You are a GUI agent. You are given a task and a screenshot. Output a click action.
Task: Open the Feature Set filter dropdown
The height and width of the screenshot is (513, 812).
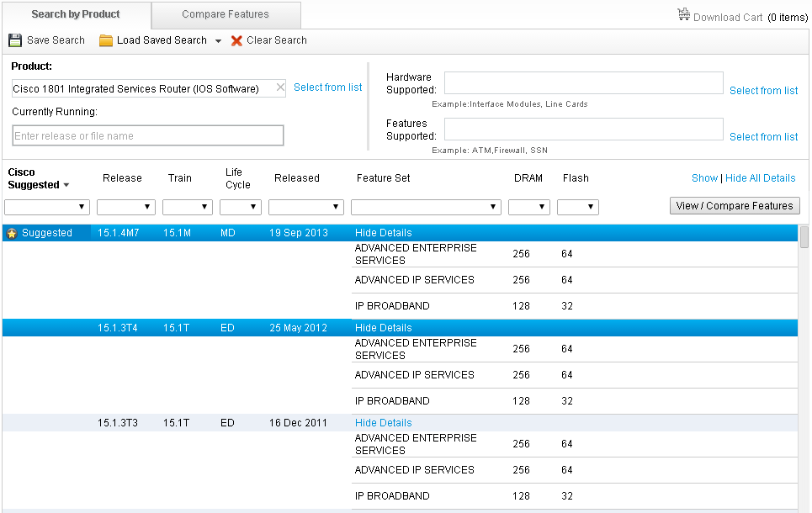pos(427,207)
